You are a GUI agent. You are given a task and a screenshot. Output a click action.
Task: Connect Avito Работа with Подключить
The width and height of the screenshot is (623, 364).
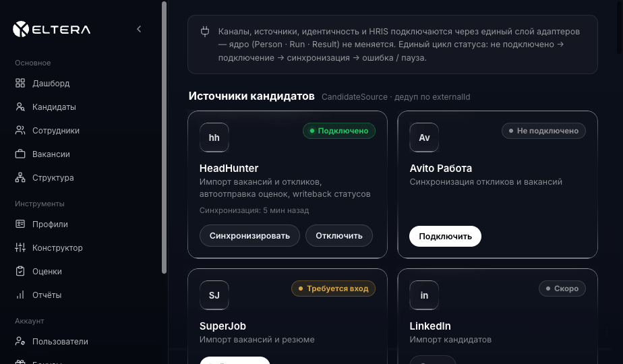click(445, 237)
